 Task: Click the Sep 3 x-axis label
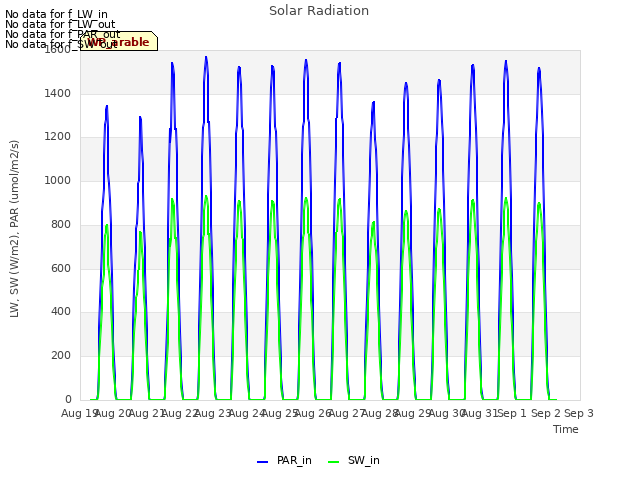[579, 413]
